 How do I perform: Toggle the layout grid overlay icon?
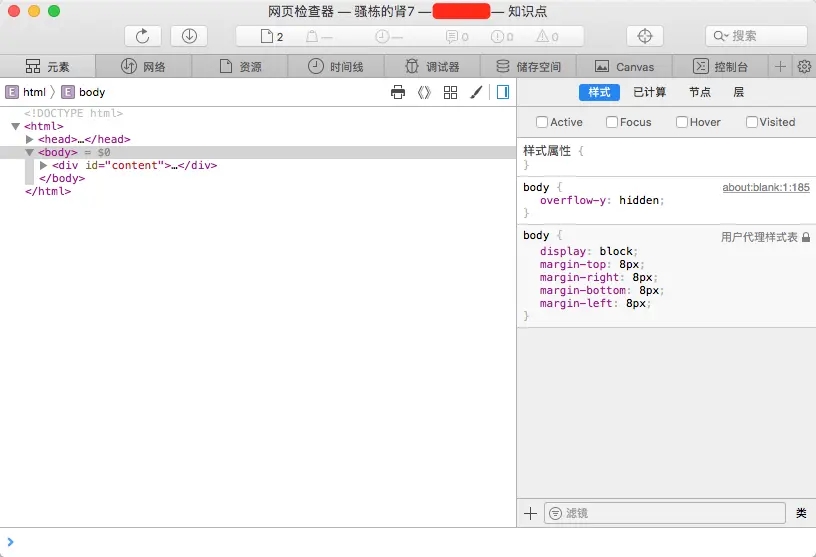pyautogui.click(x=450, y=92)
